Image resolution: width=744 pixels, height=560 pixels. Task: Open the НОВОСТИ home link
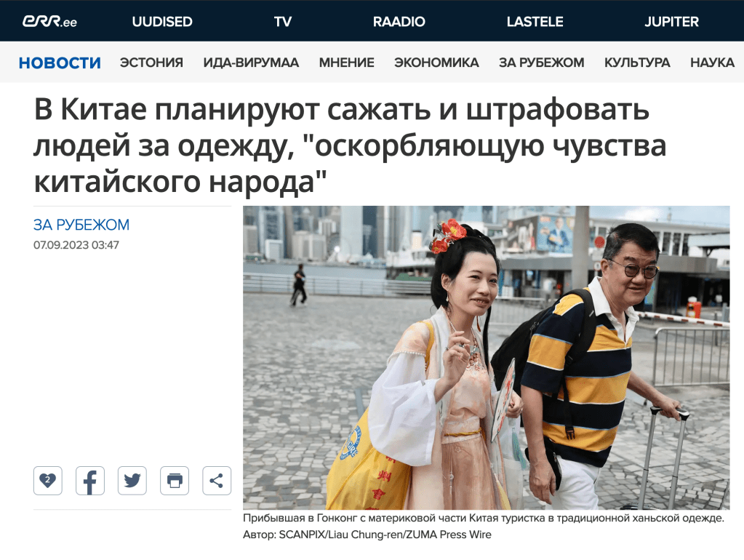[60, 63]
